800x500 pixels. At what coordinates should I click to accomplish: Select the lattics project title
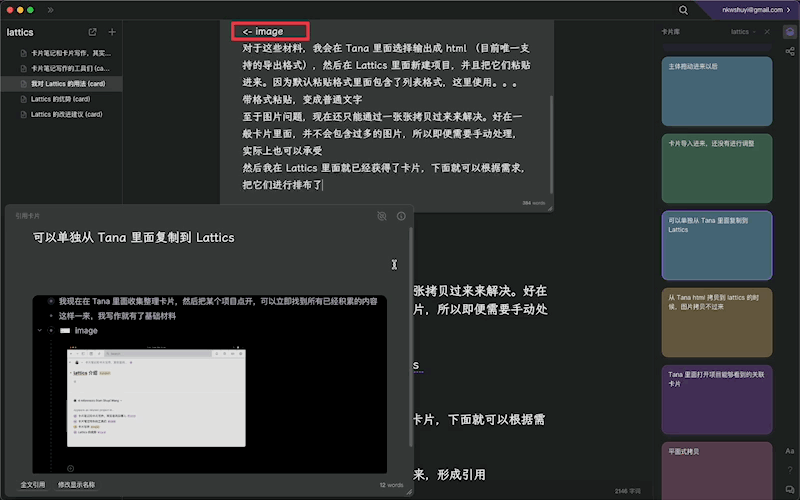[x=20, y=32]
